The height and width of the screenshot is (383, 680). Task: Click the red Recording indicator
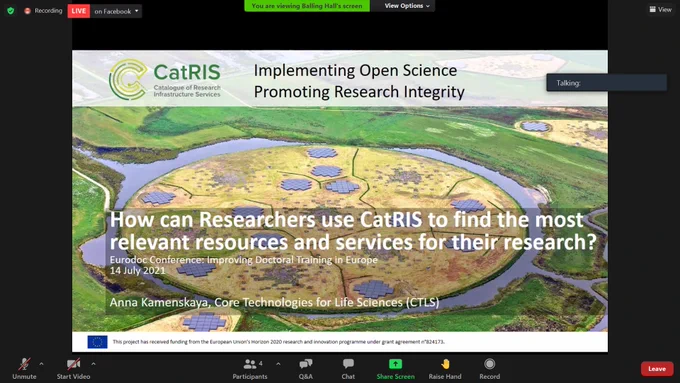tap(43, 11)
